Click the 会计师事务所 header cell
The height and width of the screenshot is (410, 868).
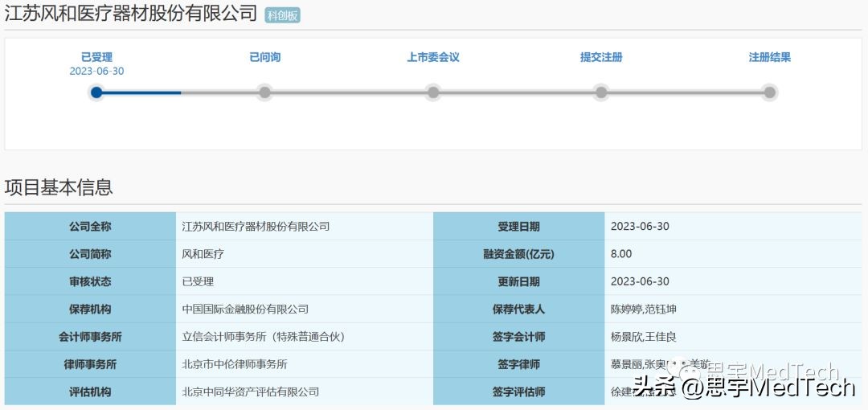[x=90, y=336]
